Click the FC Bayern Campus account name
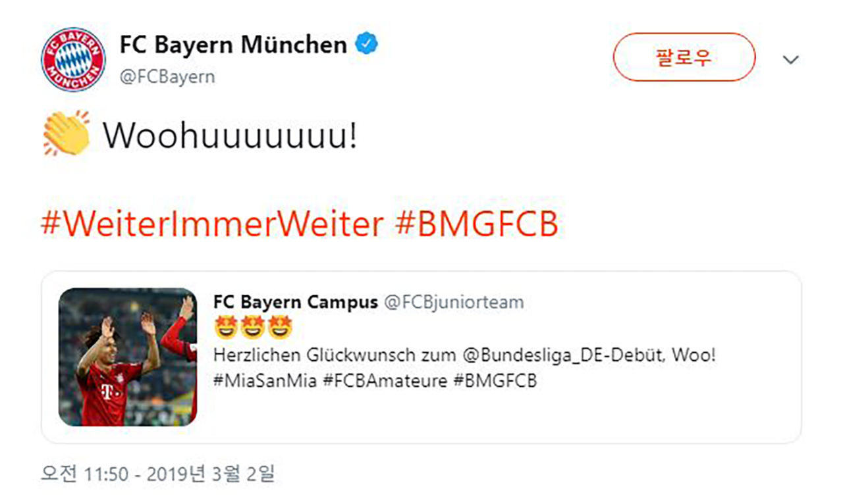Screen dimensions: 843x504 tap(295, 302)
